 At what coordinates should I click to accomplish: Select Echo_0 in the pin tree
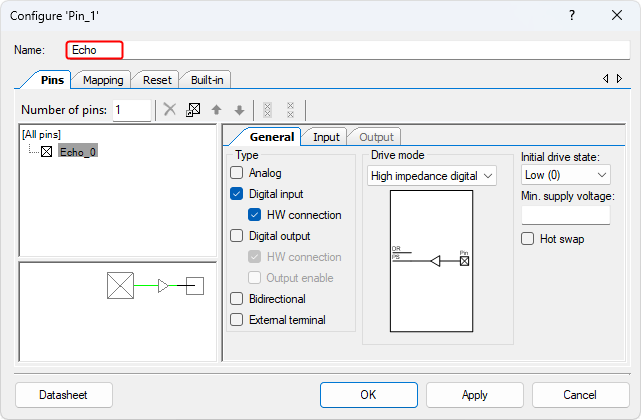78,152
